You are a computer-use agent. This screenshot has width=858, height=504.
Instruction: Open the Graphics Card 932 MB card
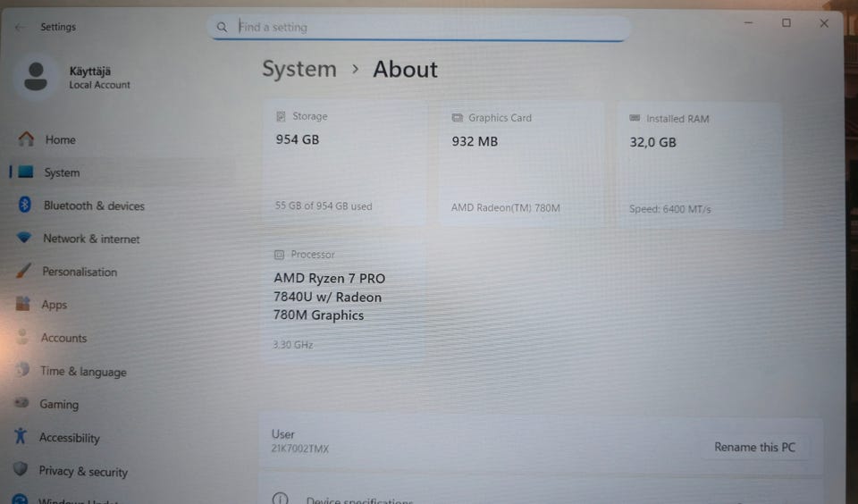tap(521, 164)
